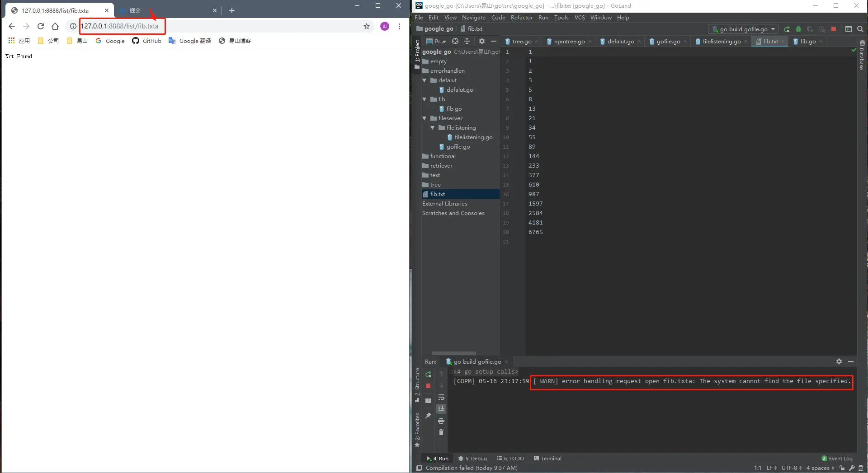868x473 pixels.
Task: Select gofile.go in the project tree
Action: (458, 147)
